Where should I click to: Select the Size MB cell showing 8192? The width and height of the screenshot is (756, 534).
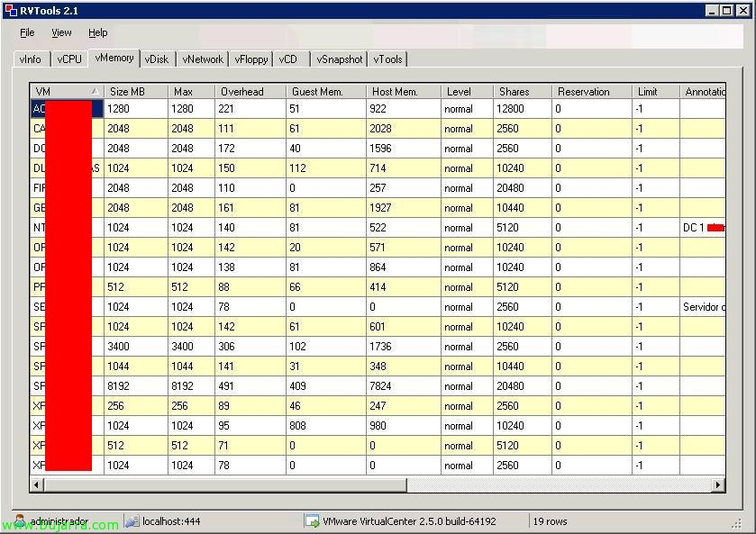pos(136,386)
